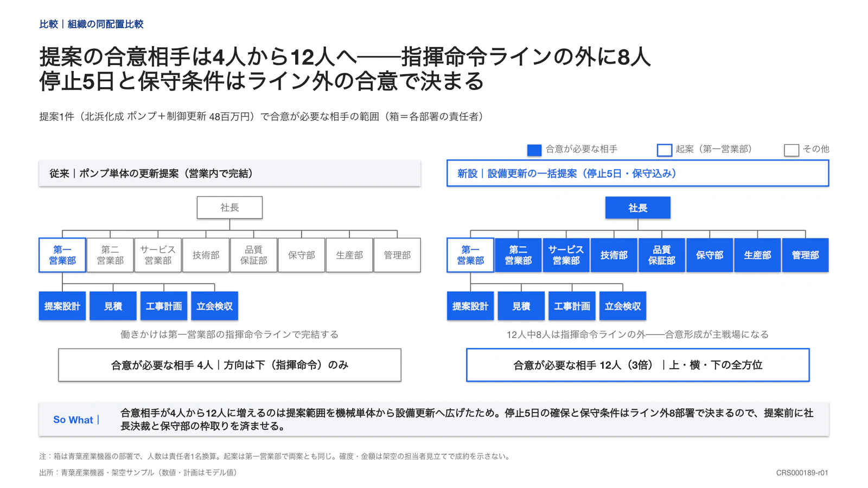Viewport: 868px width, 488px height.
Task: Click the grey 技術部 box in 従来 chart
Action: [x=206, y=255]
